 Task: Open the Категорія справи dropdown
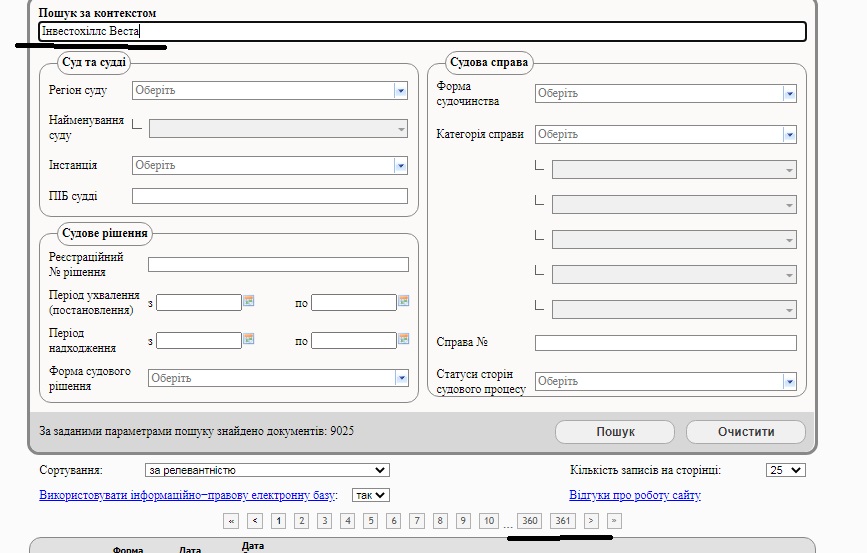[x=789, y=135]
